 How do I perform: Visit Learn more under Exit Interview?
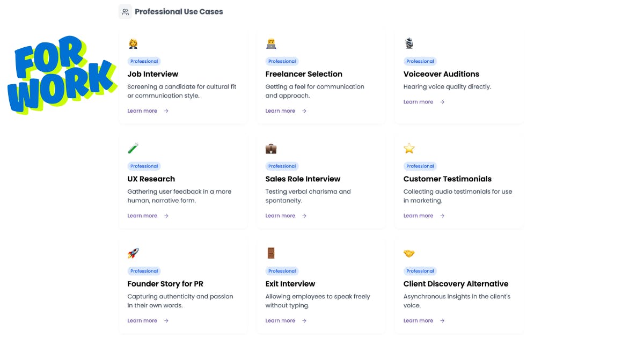(280, 321)
